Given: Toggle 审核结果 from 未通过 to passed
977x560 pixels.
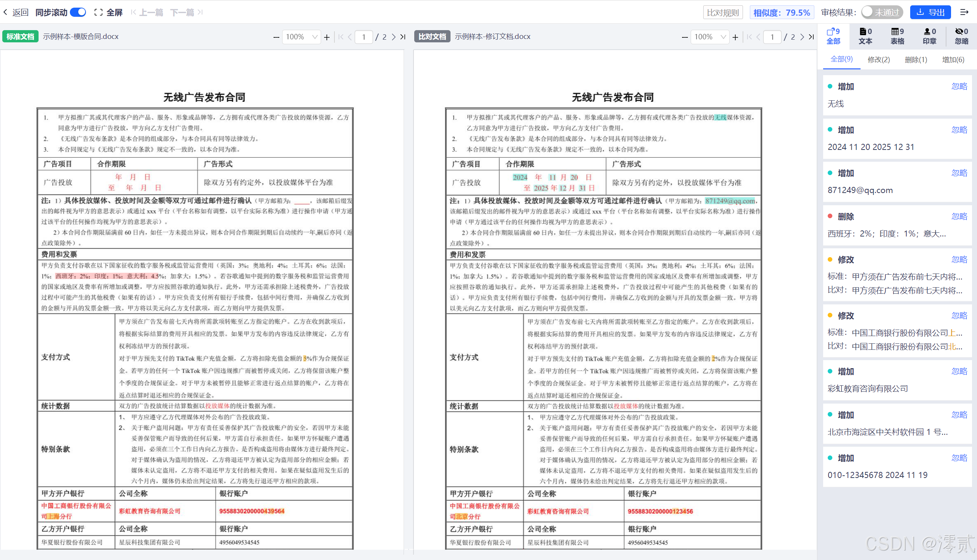Looking at the screenshot, I should (882, 12).
